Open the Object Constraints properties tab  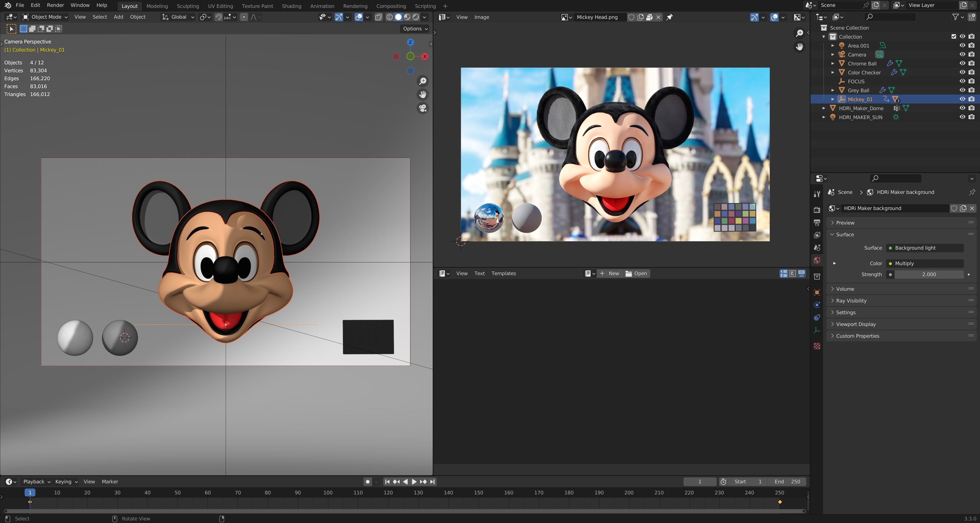[817, 318]
